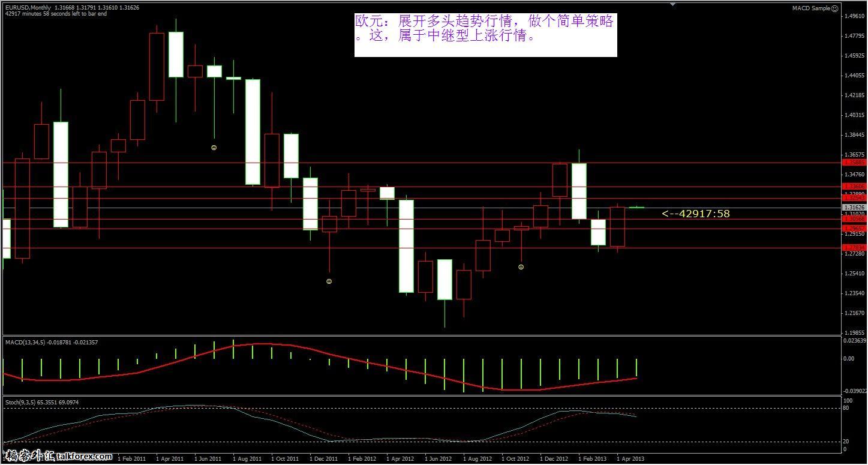Click the 100 value on Stochastic scale

click(x=848, y=400)
